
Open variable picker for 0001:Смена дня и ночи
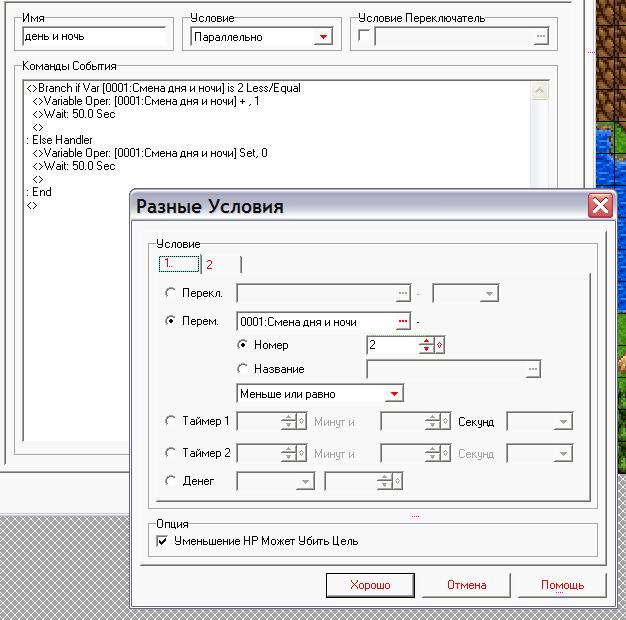[403, 321]
